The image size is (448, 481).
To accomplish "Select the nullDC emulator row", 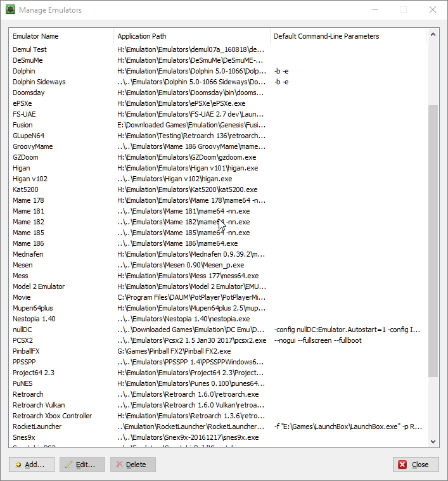I will tap(218, 330).
